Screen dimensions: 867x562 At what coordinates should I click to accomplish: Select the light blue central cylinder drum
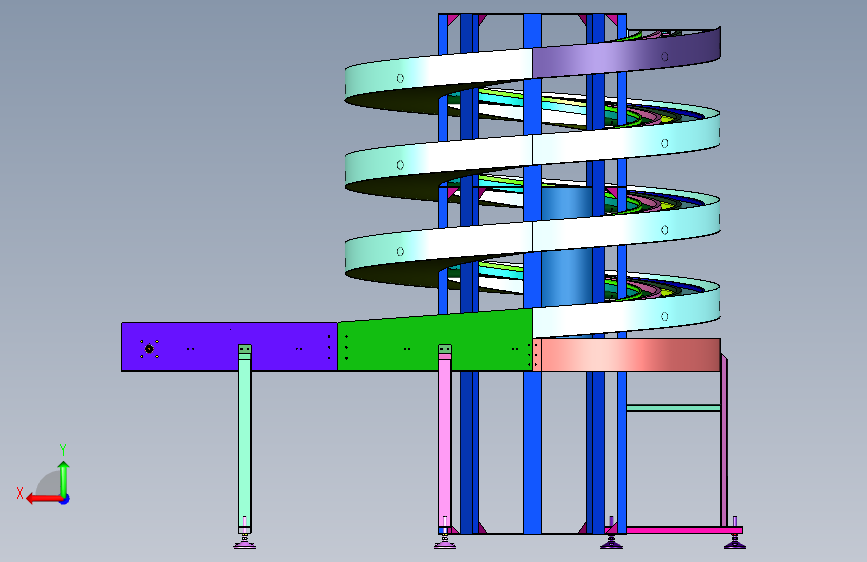click(566, 246)
